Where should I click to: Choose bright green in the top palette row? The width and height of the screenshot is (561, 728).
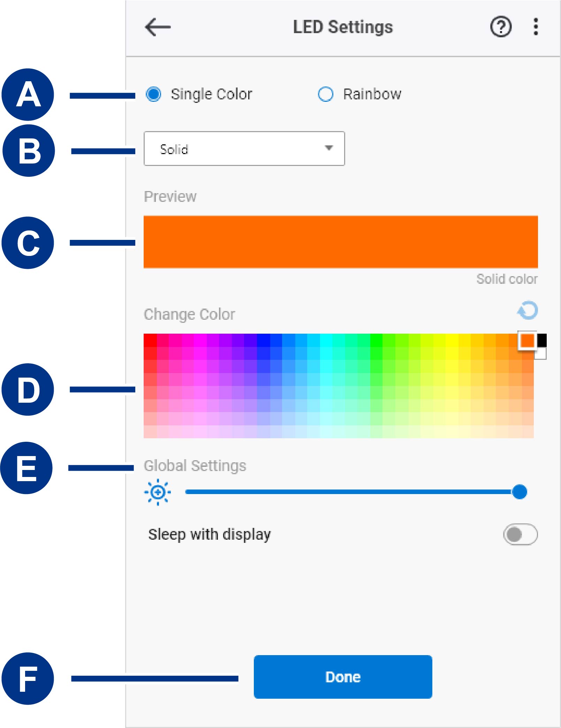click(x=377, y=340)
